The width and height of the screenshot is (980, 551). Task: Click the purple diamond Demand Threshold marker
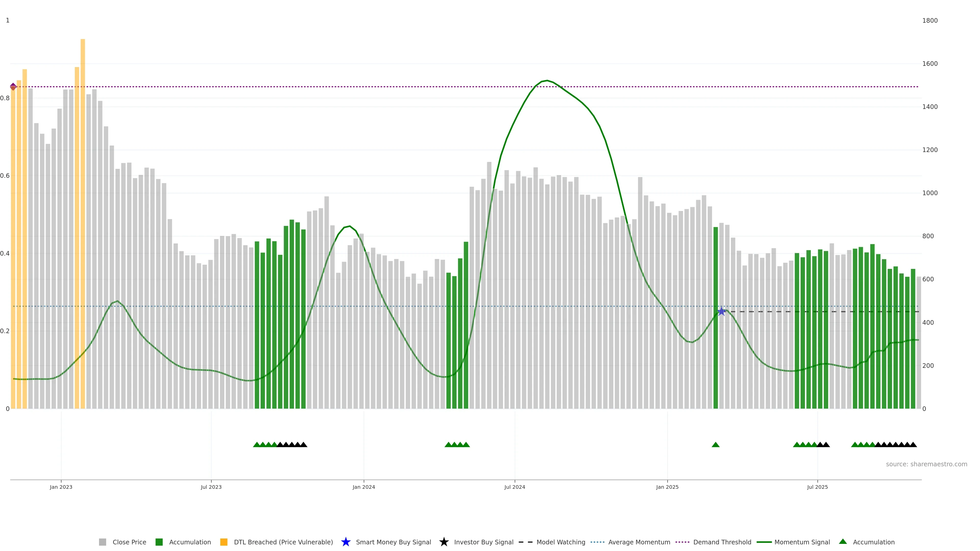pos(13,87)
